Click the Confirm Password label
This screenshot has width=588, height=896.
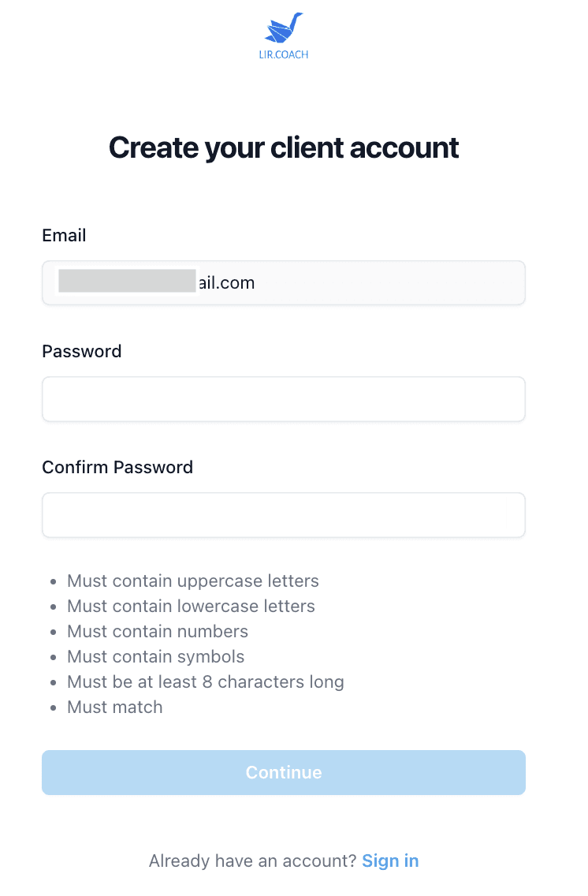click(x=117, y=467)
